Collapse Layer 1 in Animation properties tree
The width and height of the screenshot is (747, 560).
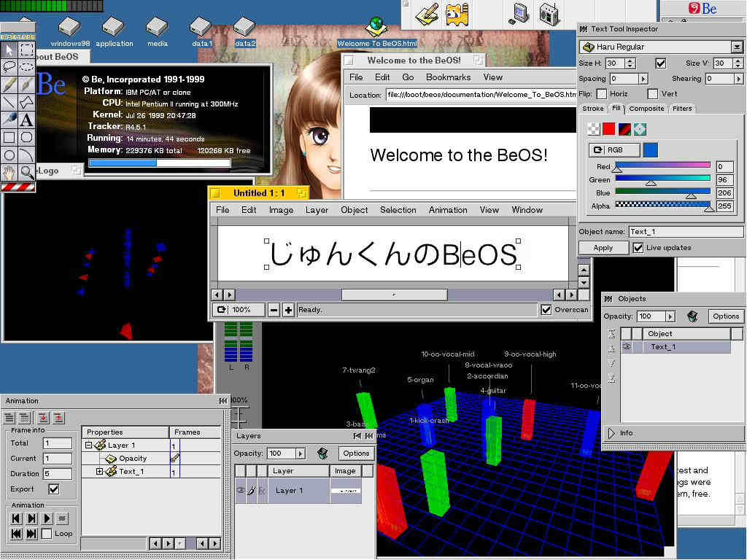(x=88, y=446)
